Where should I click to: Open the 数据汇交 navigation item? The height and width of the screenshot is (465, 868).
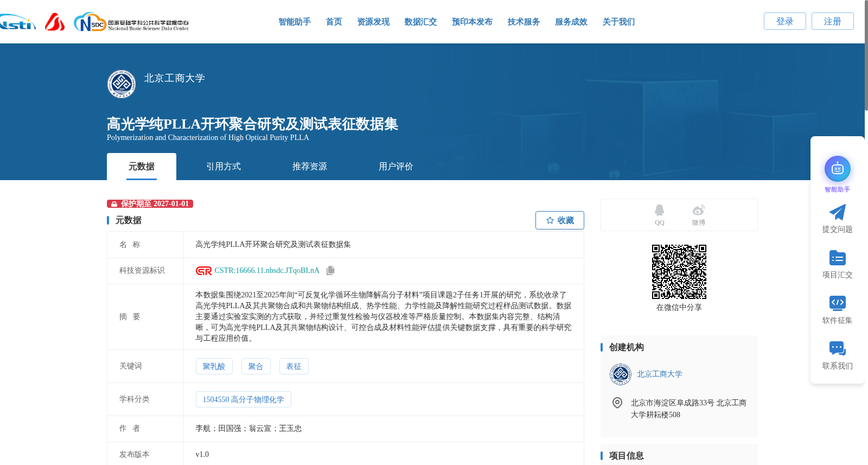(x=420, y=22)
